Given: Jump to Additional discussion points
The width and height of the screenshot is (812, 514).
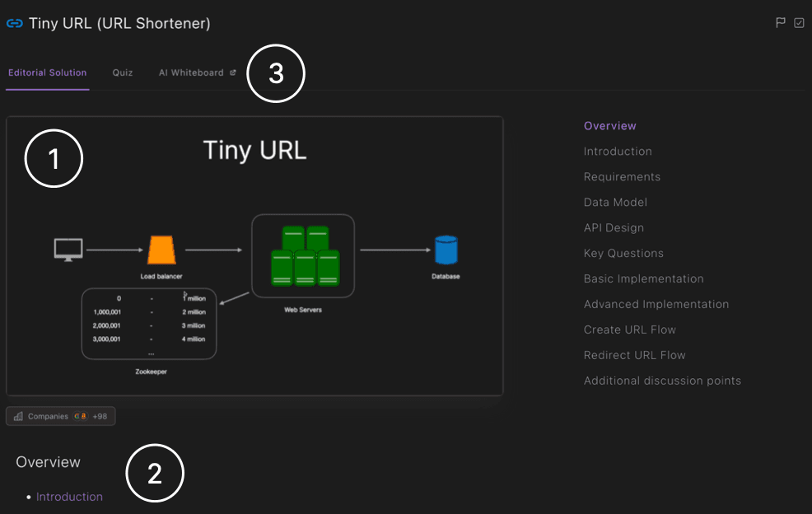Looking at the screenshot, I should click(662, 381).
